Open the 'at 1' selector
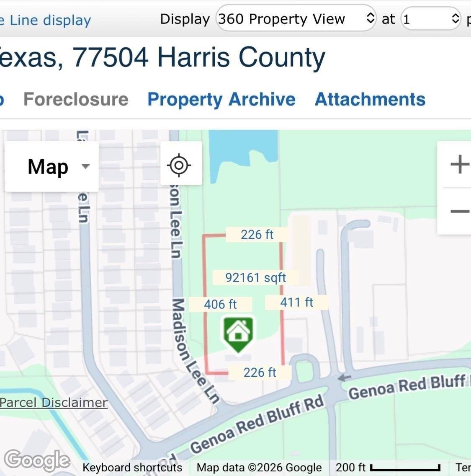 pos(431,19)
